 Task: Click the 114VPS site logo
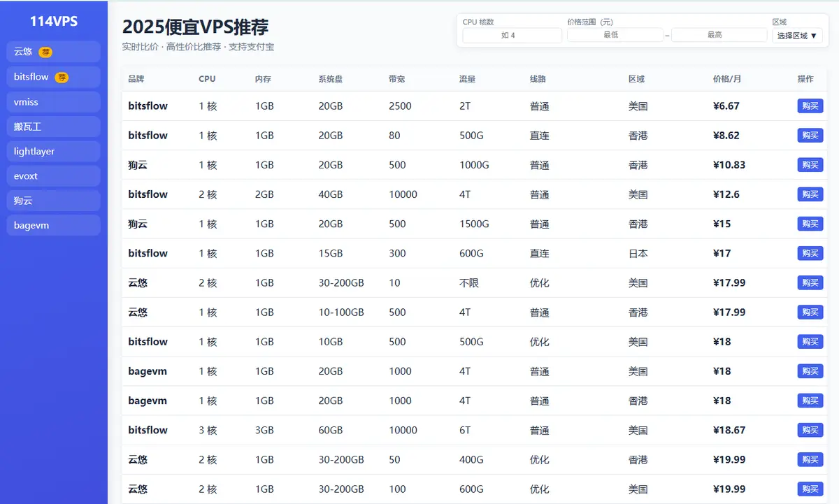tap(54, 21)
